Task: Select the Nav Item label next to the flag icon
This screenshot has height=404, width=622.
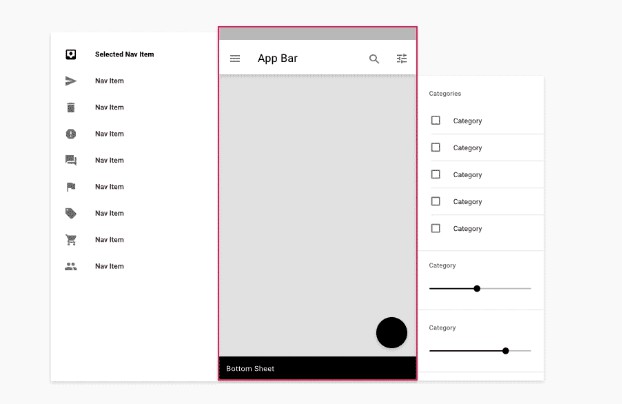Action: click(109, 187)
